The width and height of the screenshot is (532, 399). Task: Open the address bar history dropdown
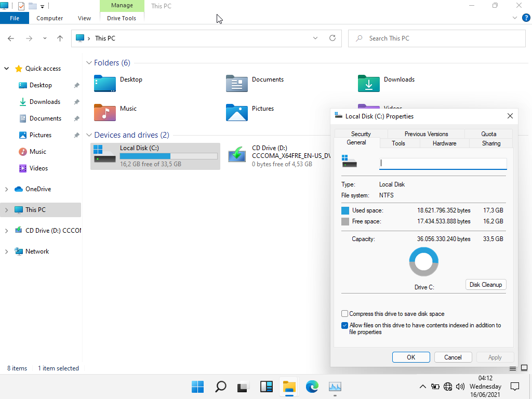[315, 38]
